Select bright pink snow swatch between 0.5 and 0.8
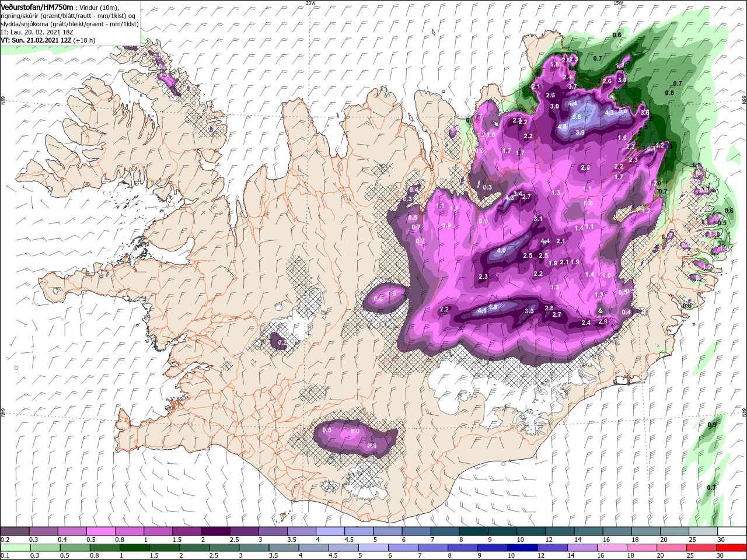This screenshot has width=747, height=560. (x=100, y=531)
